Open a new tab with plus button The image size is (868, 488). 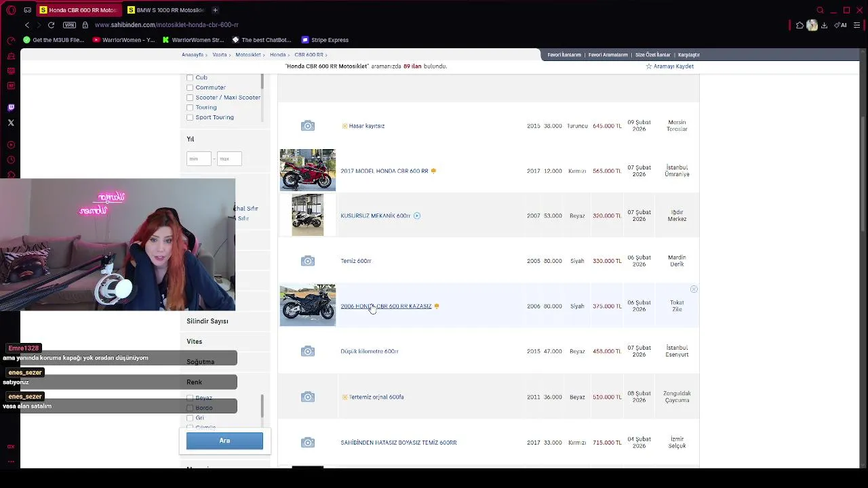215,10
